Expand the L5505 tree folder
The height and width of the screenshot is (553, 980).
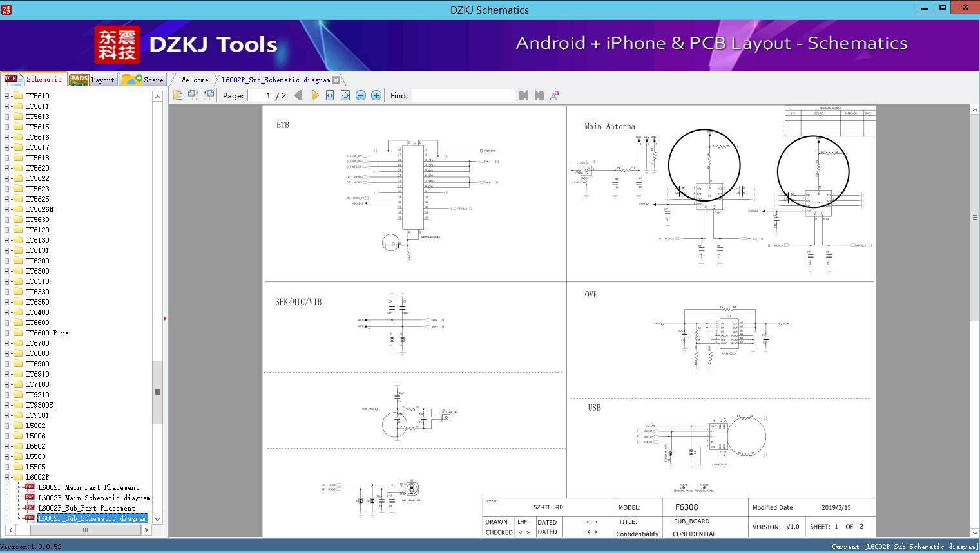point(7,467)
